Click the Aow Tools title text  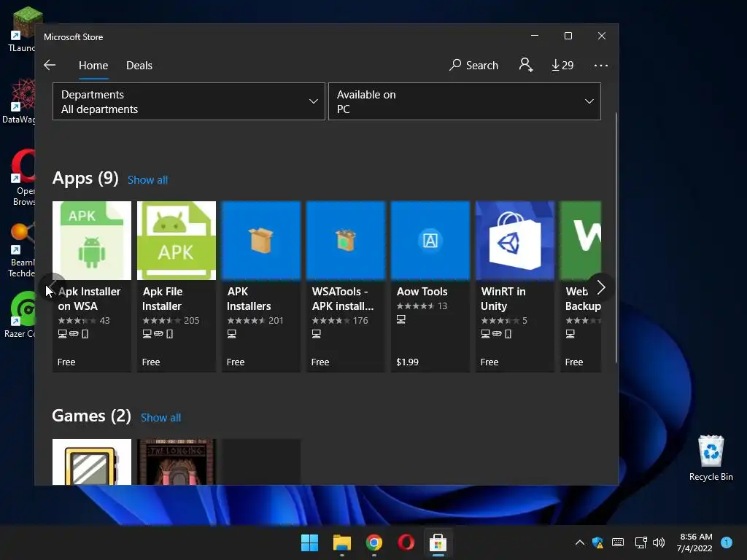point(422,292)
